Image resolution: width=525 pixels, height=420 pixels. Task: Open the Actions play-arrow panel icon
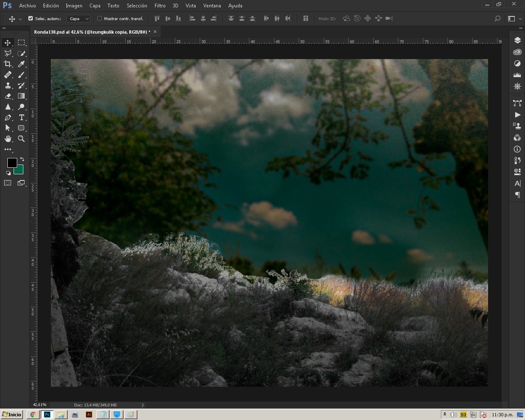(517, 115)
